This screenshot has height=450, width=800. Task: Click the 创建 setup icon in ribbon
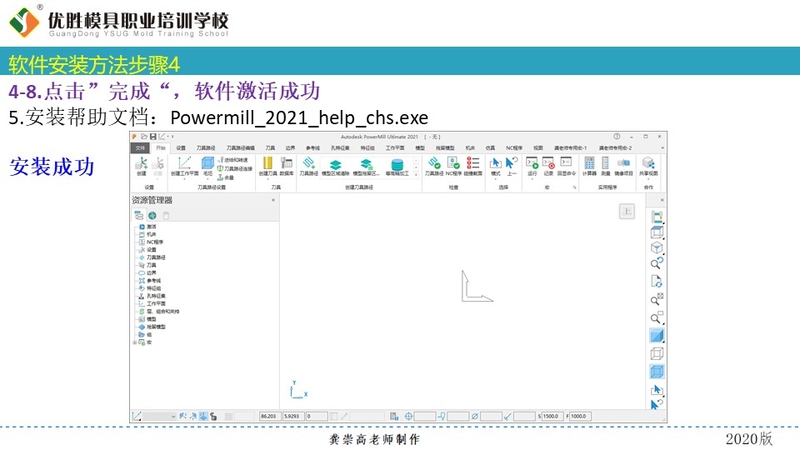(141, 166)
